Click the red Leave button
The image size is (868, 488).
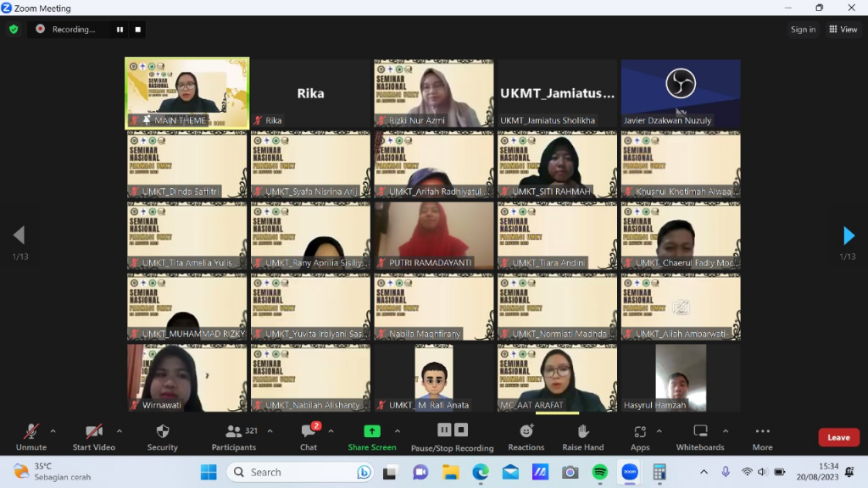(x=838, y=437)
